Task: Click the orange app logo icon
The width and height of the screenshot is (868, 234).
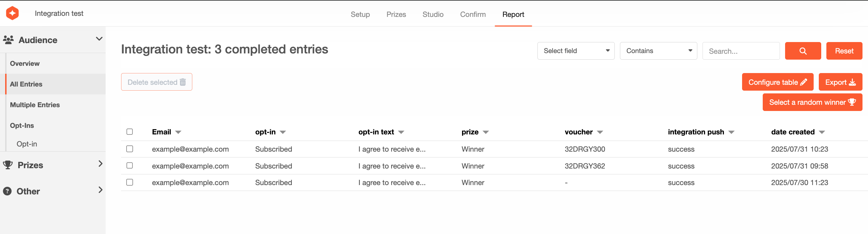Action: click(x=12, y=13)
